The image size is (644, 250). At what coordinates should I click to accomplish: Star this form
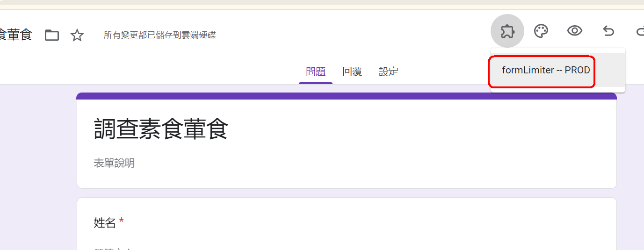[x=77, y=35]
